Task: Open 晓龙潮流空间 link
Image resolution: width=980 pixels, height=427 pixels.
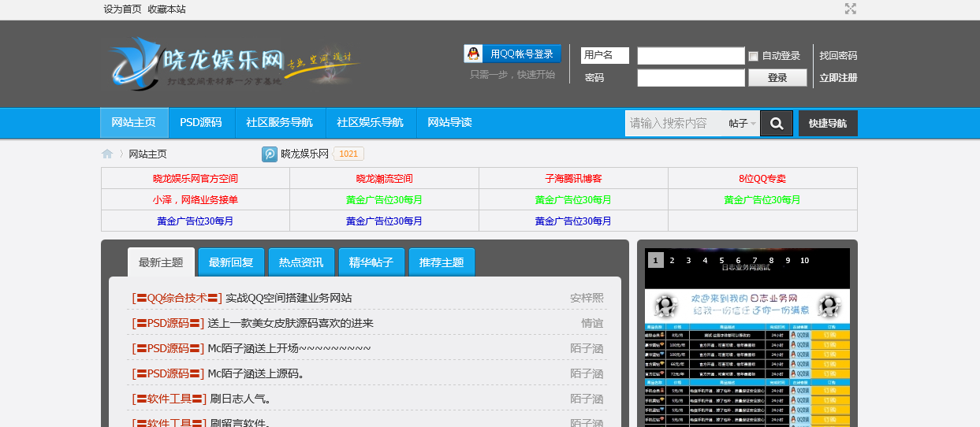Action: tap(385, 179)
